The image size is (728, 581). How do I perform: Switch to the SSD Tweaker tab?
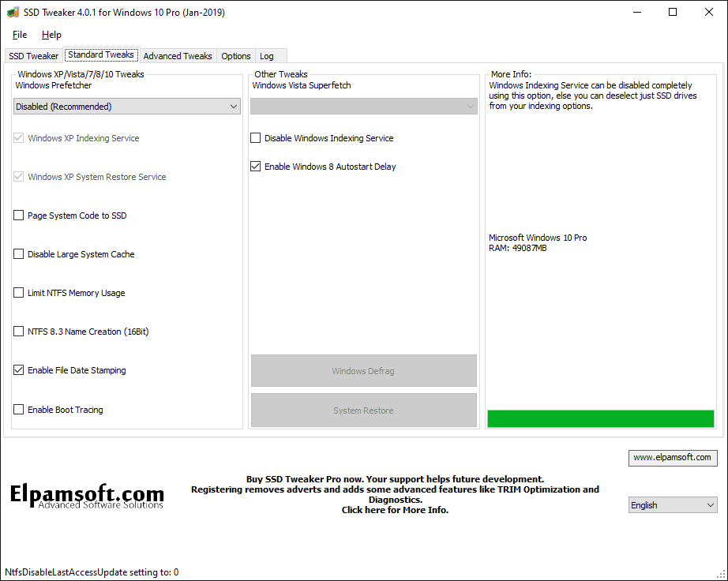tap(33, 56)
